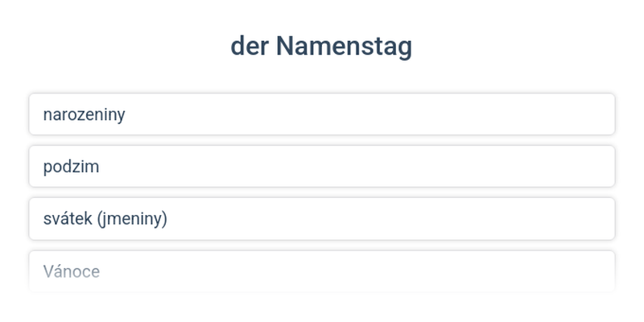Tap the greyed-out "Vánoce" option box
This screenshot has width=644, height=322.
[322, 271]
